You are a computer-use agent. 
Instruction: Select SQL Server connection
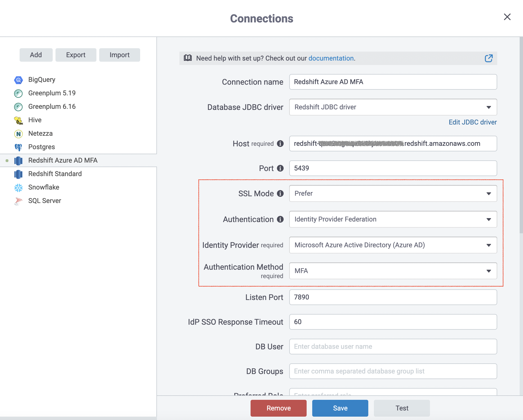(78, 201)
